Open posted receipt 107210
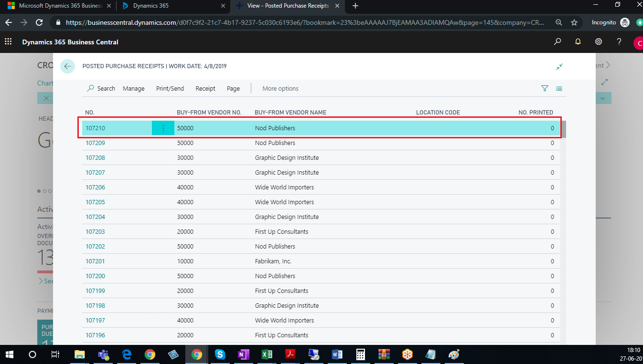643x364 pixels. pyautogui.click(x=95, y=128)
